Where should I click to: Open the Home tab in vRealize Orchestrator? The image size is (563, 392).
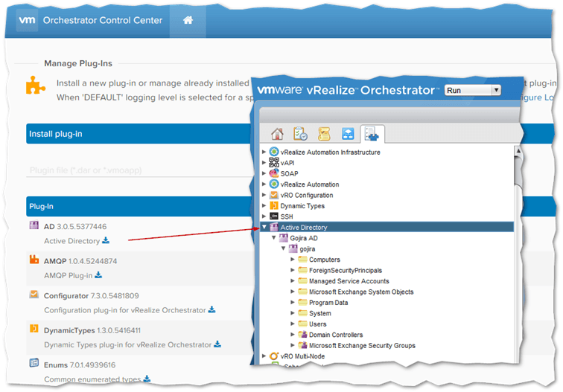[277, 134]
